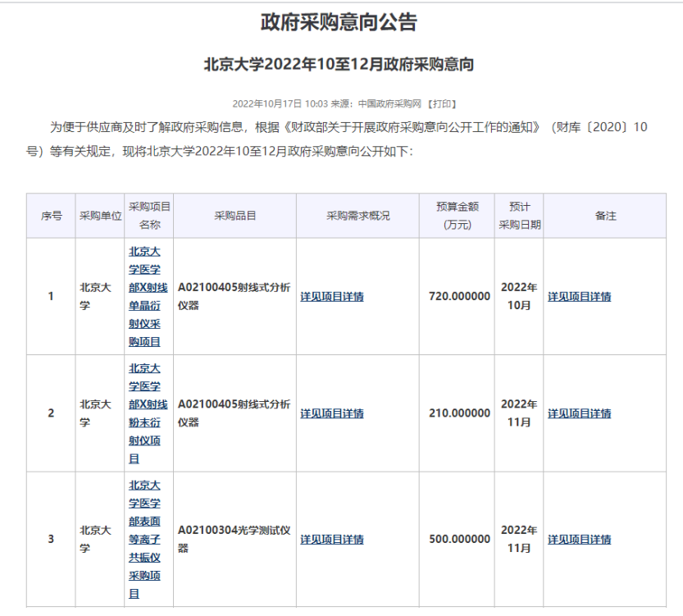Viewport: 683px width, 616px height.
Task: Click the 政府采购意向公告 main title
Action: 339,22
